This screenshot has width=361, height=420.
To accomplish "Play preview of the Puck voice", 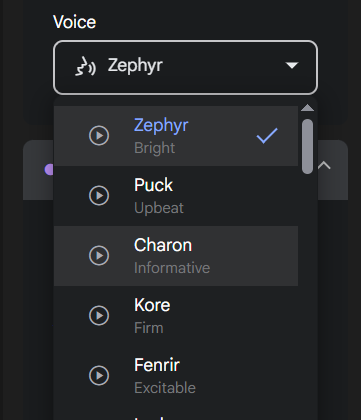I will (99, 196).
